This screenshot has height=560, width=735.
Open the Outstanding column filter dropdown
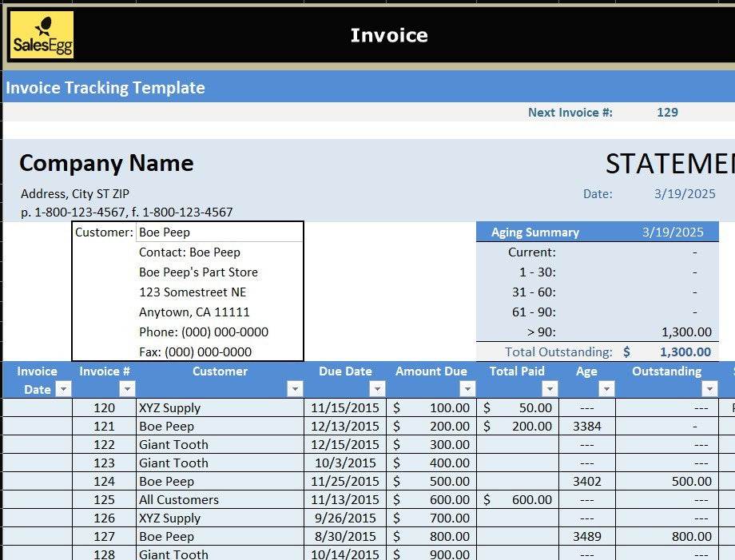point(709,389)
